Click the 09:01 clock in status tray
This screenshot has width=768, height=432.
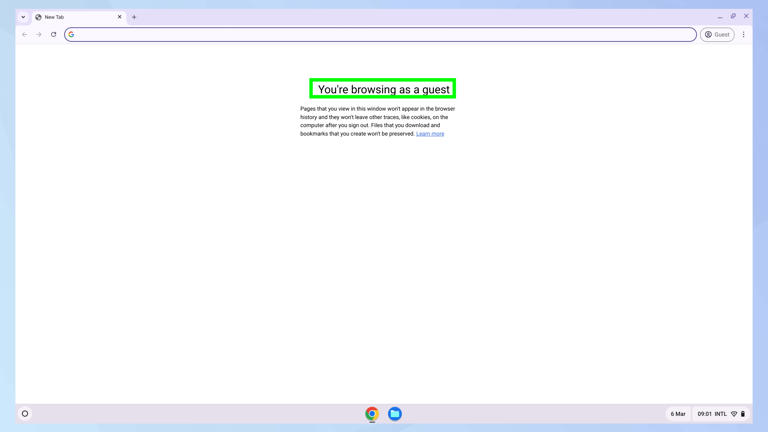[705, 414]
